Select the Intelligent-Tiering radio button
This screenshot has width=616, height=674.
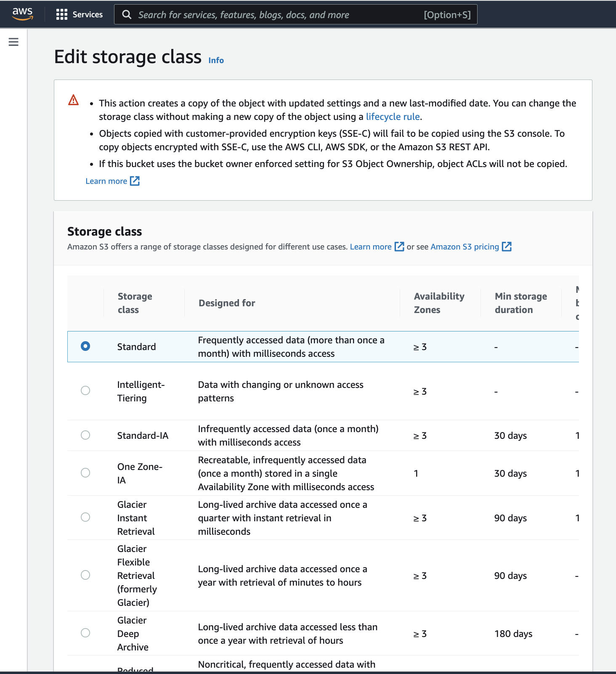tap(85, 390)
